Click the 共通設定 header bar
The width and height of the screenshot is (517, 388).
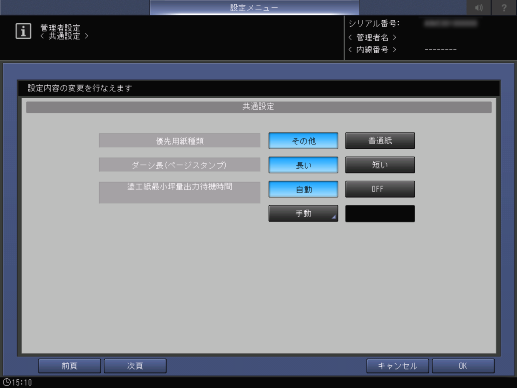click(259, 107)
